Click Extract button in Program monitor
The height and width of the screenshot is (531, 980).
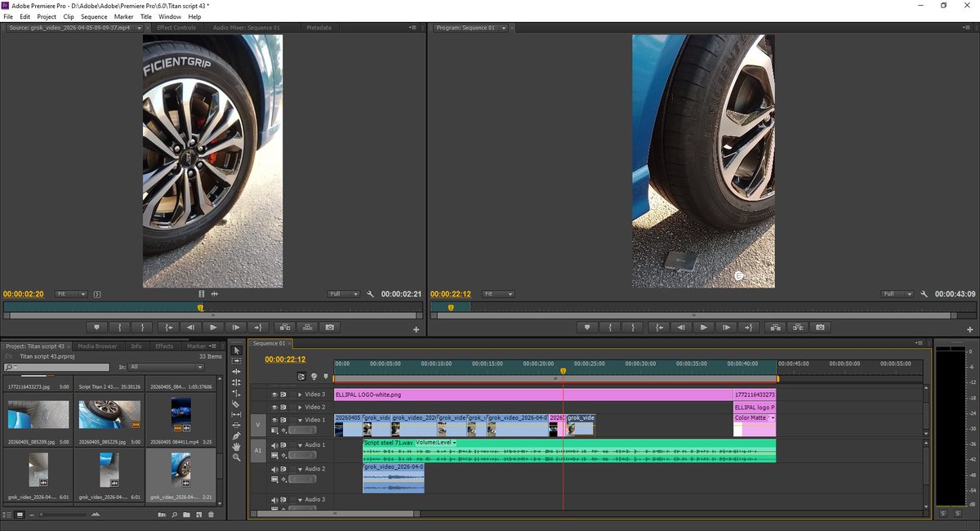(796, 327)
